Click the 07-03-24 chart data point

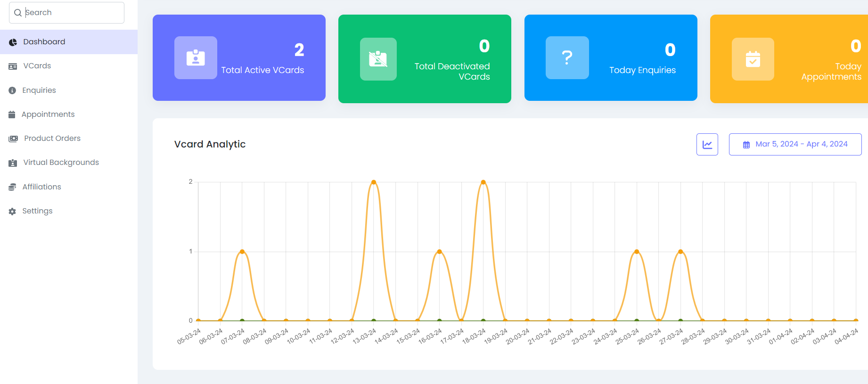pos(242,252)
